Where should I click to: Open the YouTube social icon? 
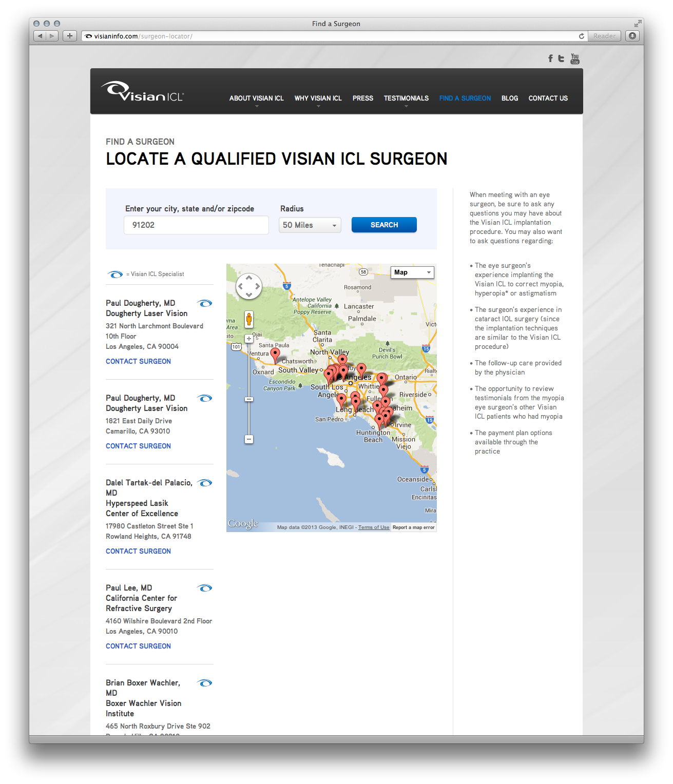click(x=575, y=59)
